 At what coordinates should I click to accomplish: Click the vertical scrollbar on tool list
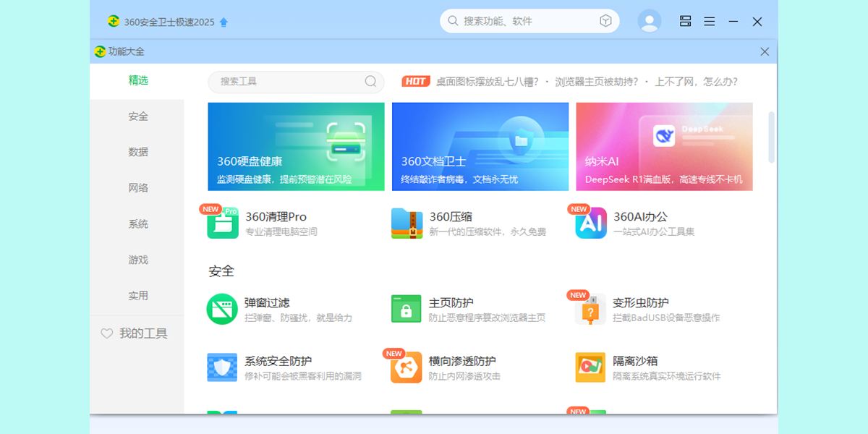pyautogui.click(x=771, y=137)
